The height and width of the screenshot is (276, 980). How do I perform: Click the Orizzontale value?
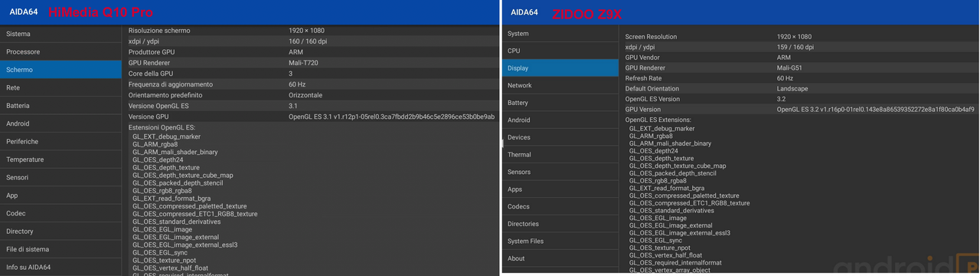pos(305,95)
